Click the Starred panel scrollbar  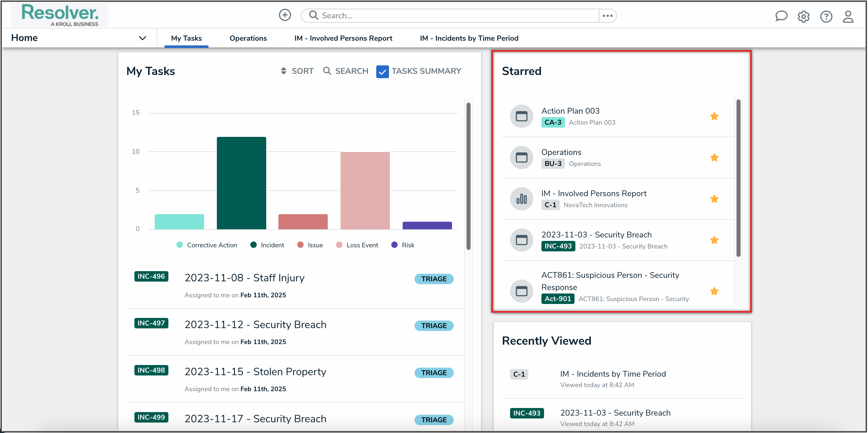point(738,178)
